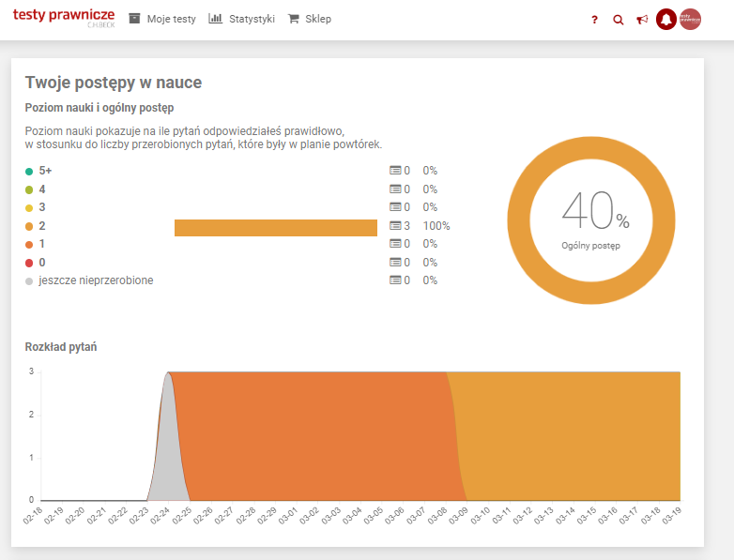This screenshot has height=560, width=734.
Task: Click the Moje testy archive icon
Action: tap(134, 18)
